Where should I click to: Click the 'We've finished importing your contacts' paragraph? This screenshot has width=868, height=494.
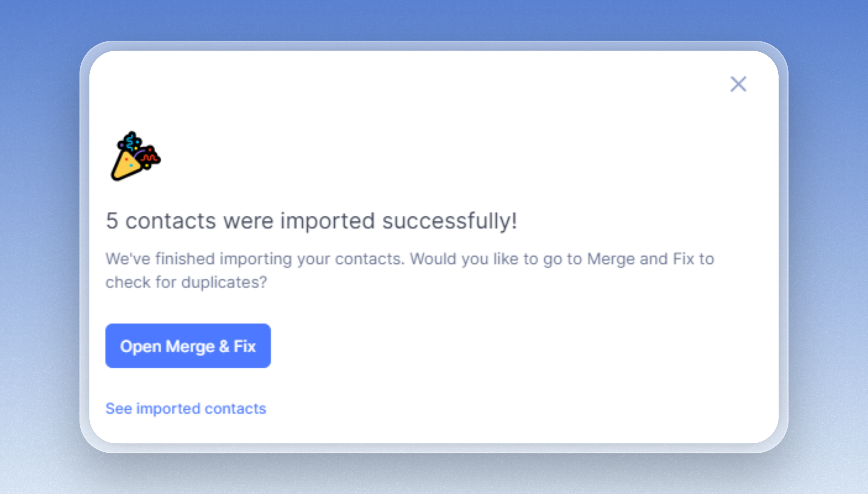coord(410,270)
